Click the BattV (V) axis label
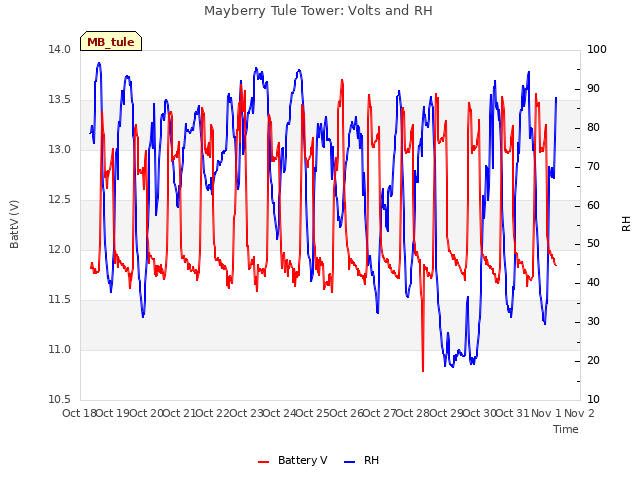The image size is (640, 480). click(x=14, y=224)
